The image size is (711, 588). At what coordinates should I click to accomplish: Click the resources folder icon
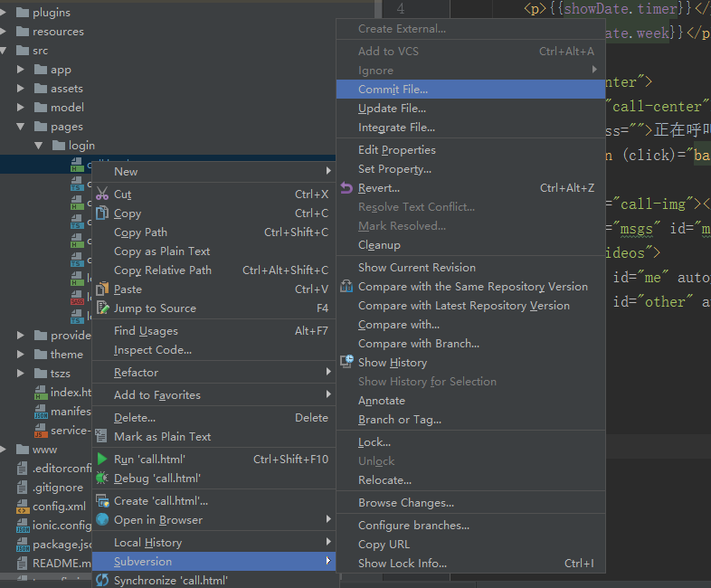click(x=23, y=32)
